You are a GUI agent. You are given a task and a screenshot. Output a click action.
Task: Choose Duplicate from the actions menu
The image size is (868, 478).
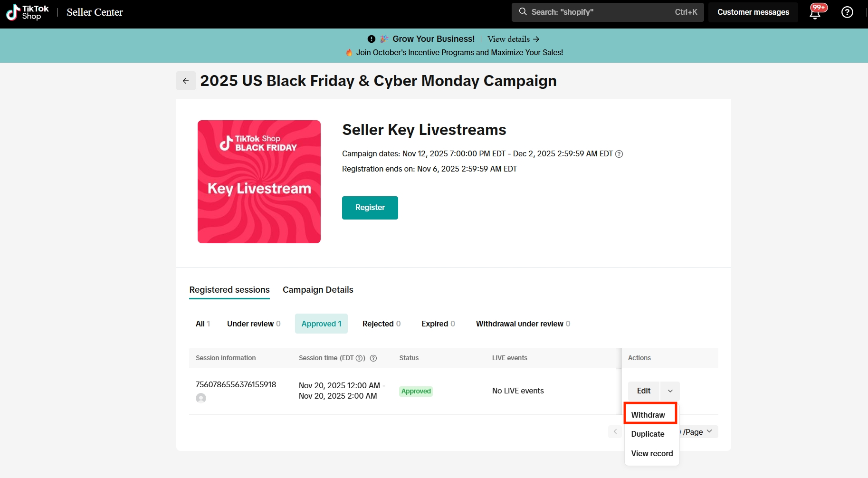coord(648,434)
